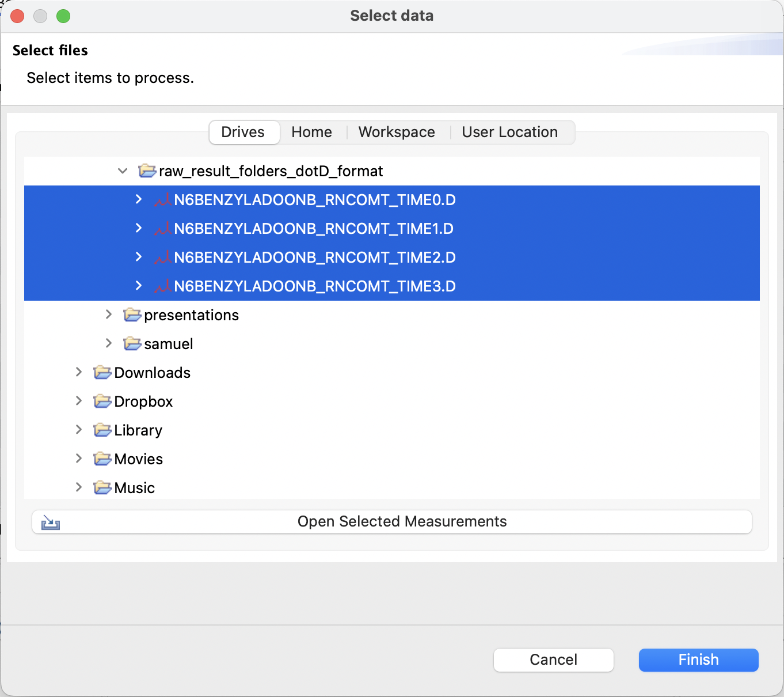The height and width of the screenshot is (697, 784).
Task: Click the green zoom window button
Action: (x=63, y=16)
